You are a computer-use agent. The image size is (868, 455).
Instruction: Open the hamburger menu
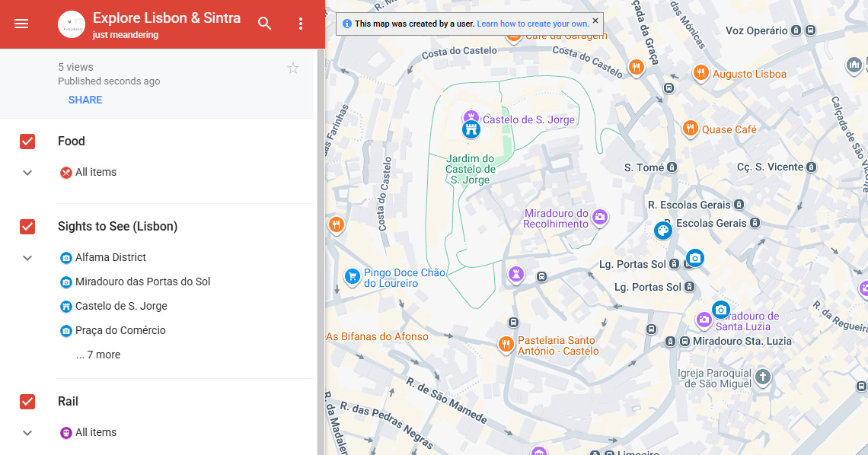point(21,24)
